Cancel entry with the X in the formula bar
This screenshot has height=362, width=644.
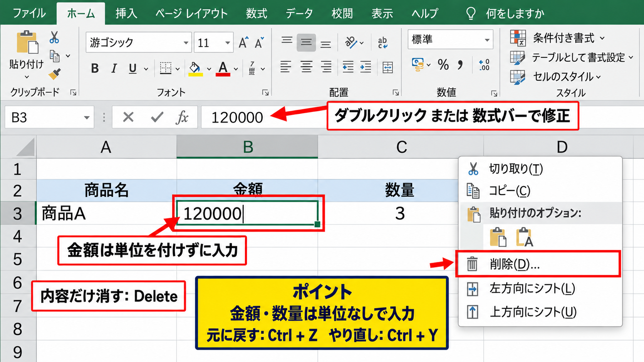[x=128, y=117]
